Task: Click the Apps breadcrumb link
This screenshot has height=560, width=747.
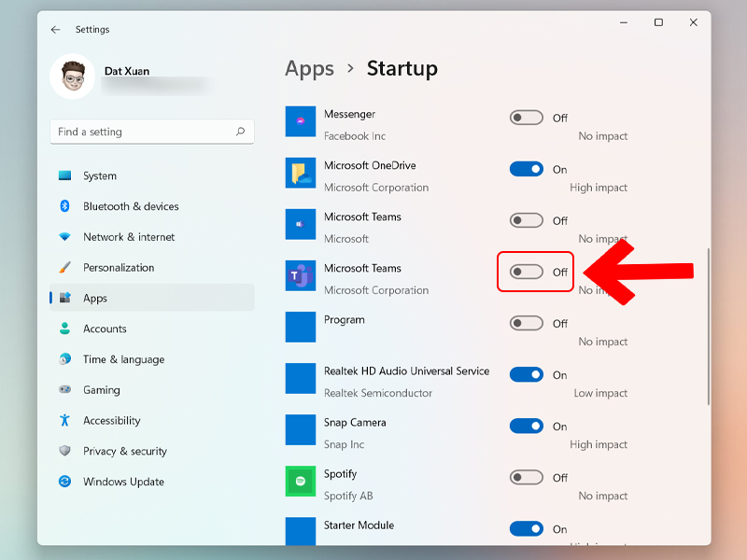Action: (x=309, y=68)
